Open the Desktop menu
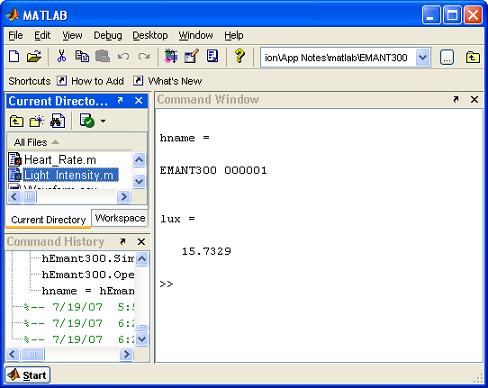Screen dimensions: 488x388 (150, 35)
